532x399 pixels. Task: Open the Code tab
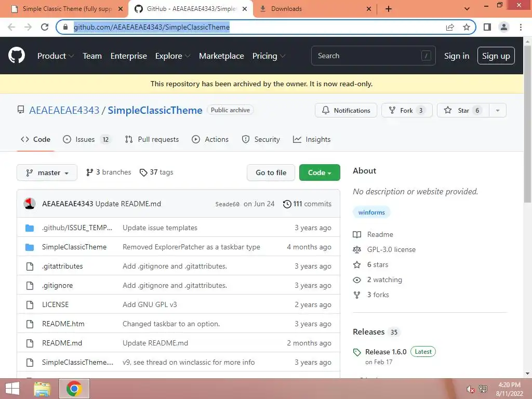pyautogui.click(x=35, y=139)
